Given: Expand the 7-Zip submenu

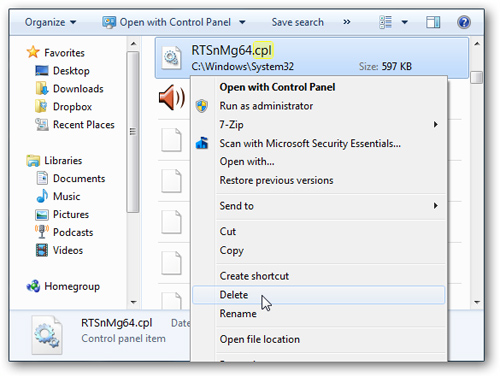Looking at the screenshot, I should pos(319,125).
